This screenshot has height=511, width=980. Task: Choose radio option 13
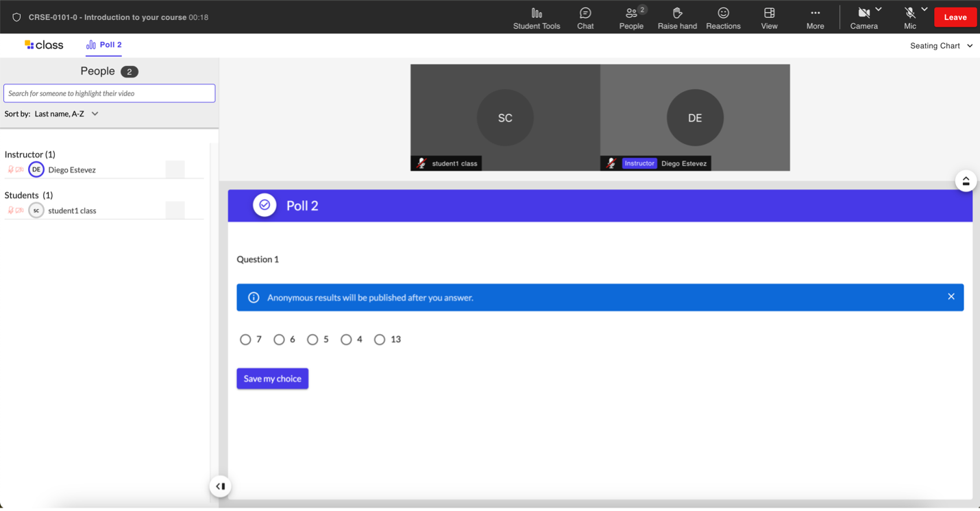(x=380, y=340)
